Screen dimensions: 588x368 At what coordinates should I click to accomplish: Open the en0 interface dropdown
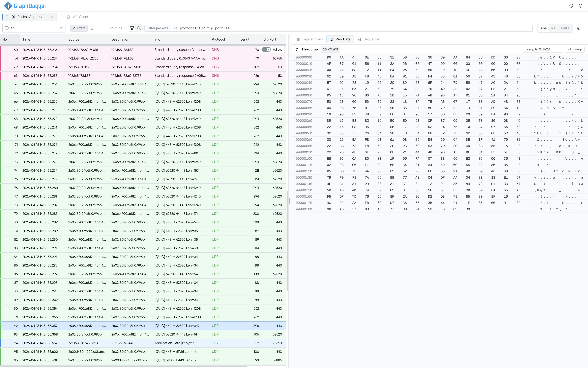click(34, 28)
